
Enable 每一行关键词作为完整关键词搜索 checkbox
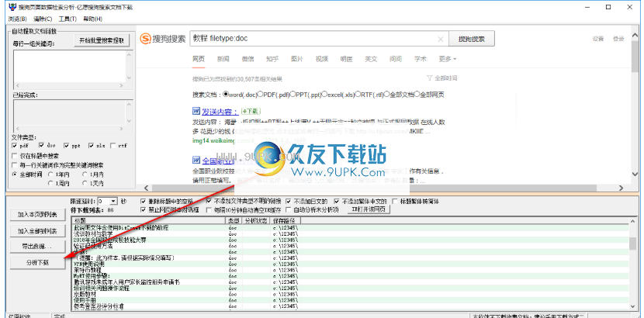pos(15,165)
